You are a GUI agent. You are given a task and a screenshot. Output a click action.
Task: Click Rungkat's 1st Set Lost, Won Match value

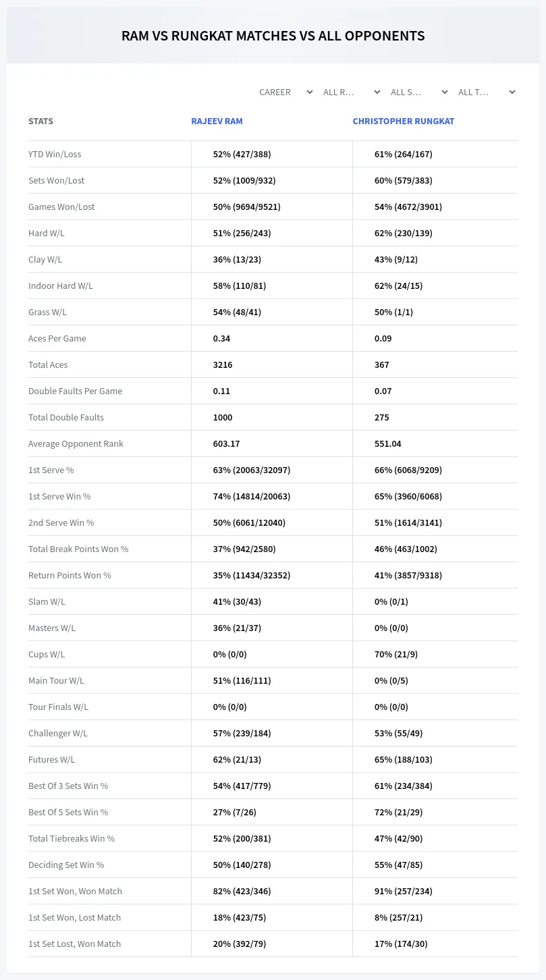(401, 944)
